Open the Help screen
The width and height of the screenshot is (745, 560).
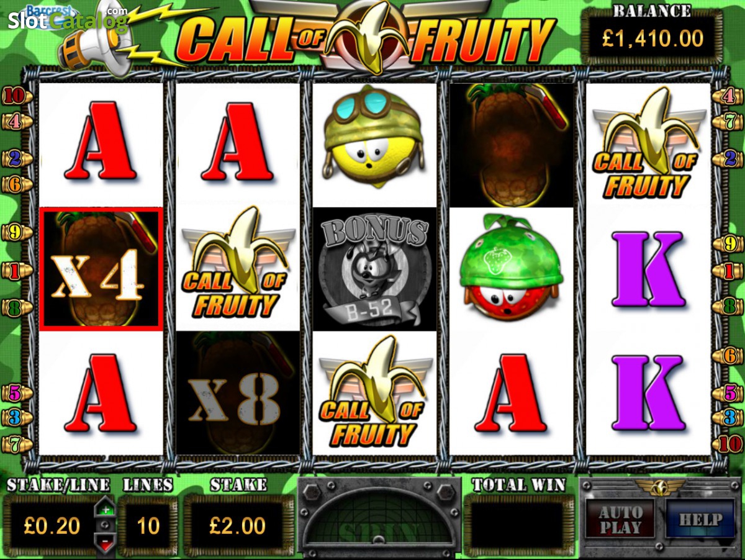click(700, 520)
